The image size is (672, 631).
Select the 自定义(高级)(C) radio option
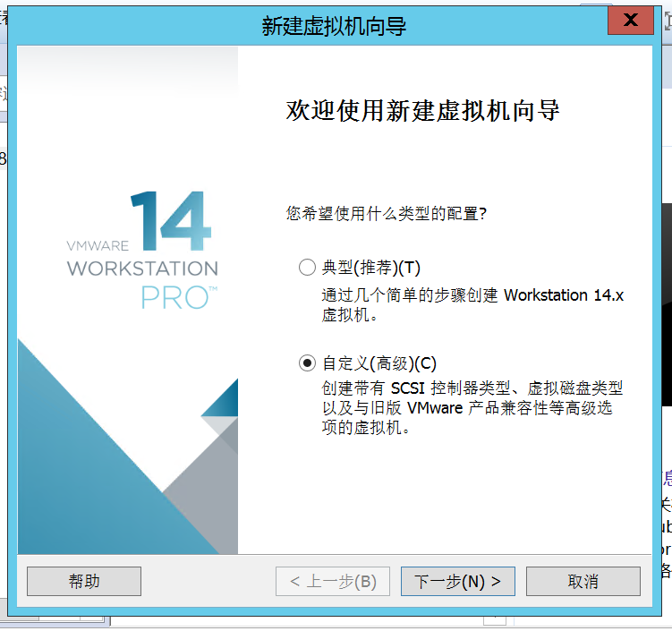point(307,363)
